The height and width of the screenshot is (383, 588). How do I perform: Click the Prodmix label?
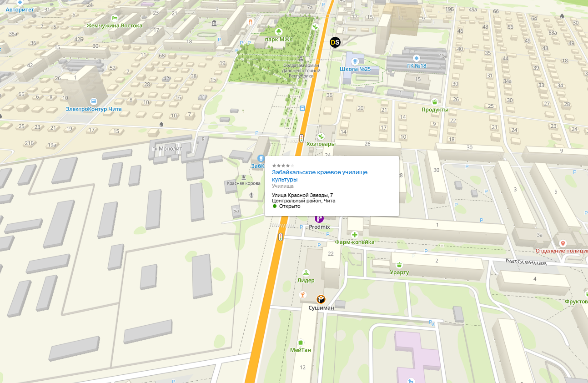[319, 227]
